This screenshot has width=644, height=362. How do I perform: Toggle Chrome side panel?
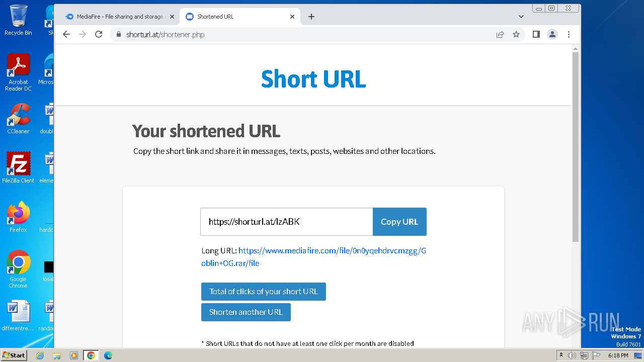pyautogui.click(x=536, y=34)
